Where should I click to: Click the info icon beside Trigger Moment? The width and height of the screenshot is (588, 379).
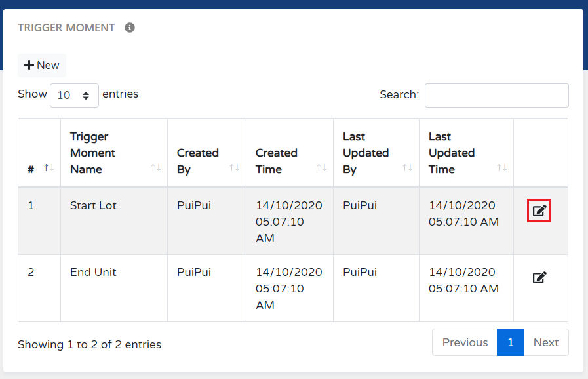[x=130, y=28]
